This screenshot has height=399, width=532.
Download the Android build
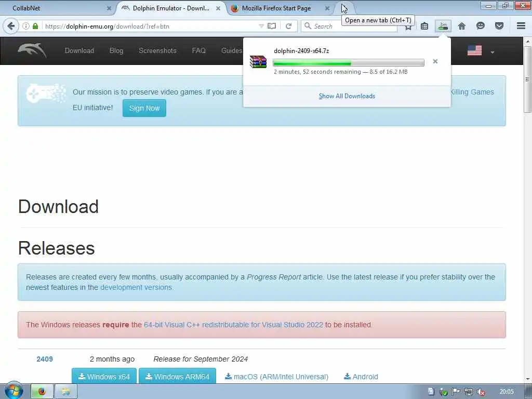pyautogui.click(x=361, y=377)
